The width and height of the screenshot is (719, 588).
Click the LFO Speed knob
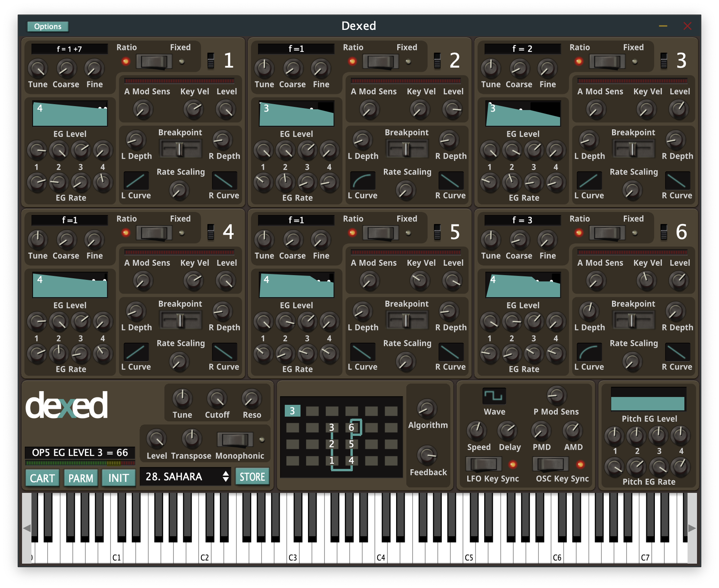[476, 431]
